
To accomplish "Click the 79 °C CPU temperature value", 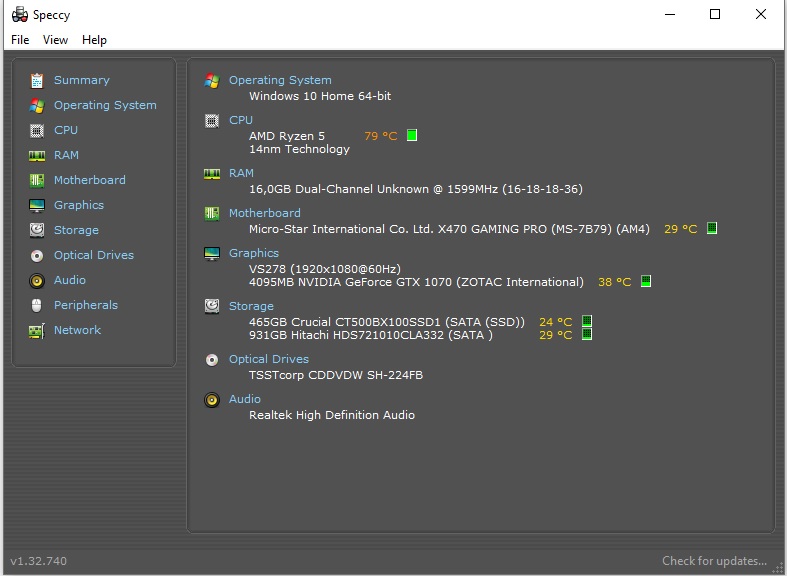I will coord(381,136).
